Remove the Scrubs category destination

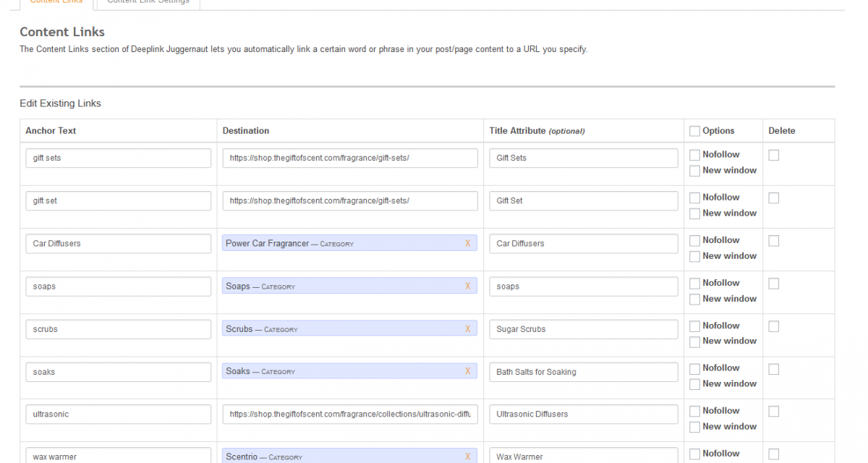467,329
